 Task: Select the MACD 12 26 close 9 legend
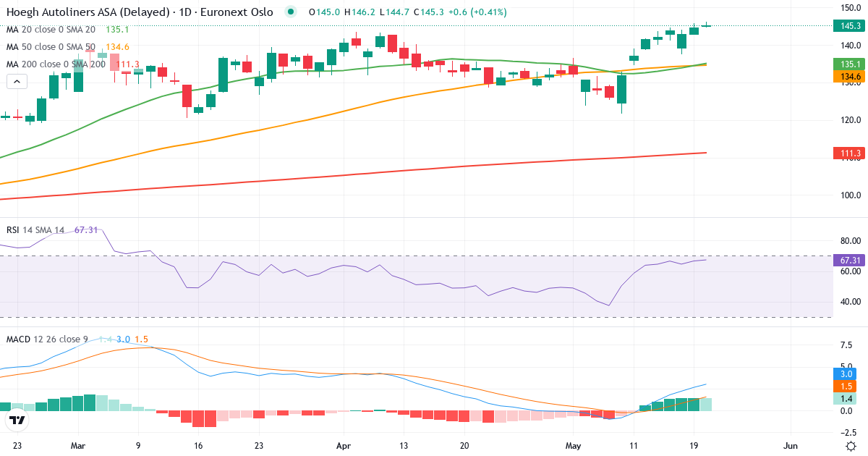[48, 339]
